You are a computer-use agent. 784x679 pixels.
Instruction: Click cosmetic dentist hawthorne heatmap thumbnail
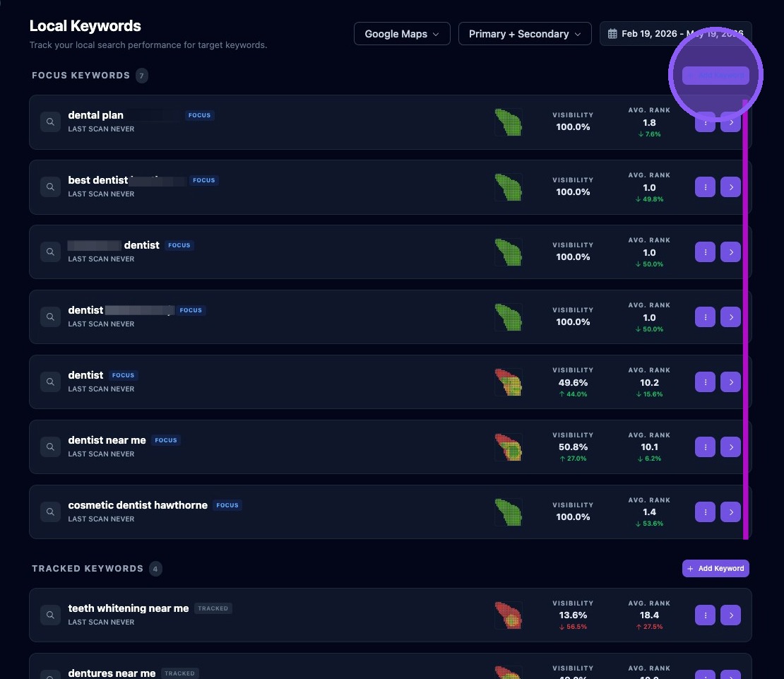(509, 512)
